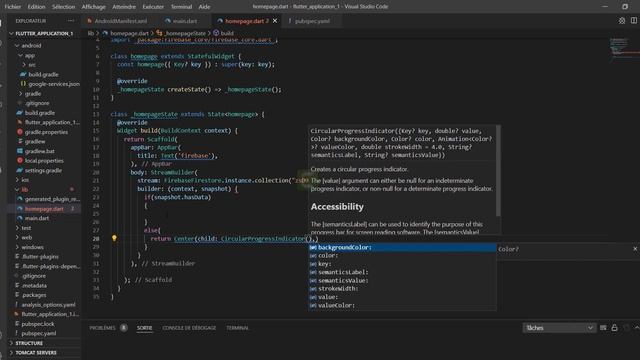This screenshot has width=640, height=360.
Task: Select valueColor: suggestion
Action: click(x=402, y=305)
